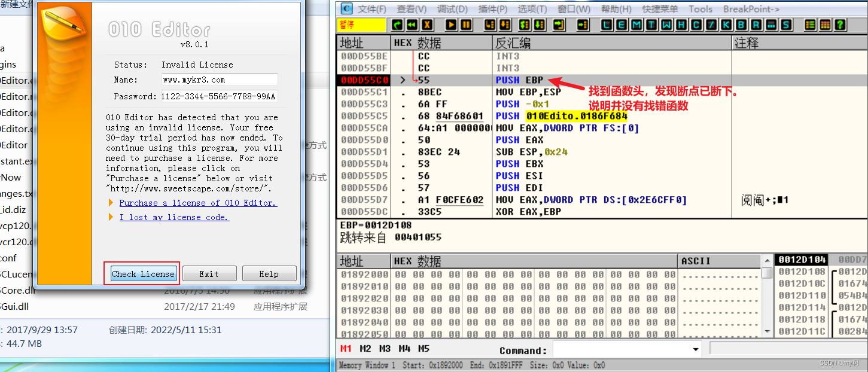Switch to memory tab M3
The height and width of the screenshot is (372, 868).
coord(385,349)
